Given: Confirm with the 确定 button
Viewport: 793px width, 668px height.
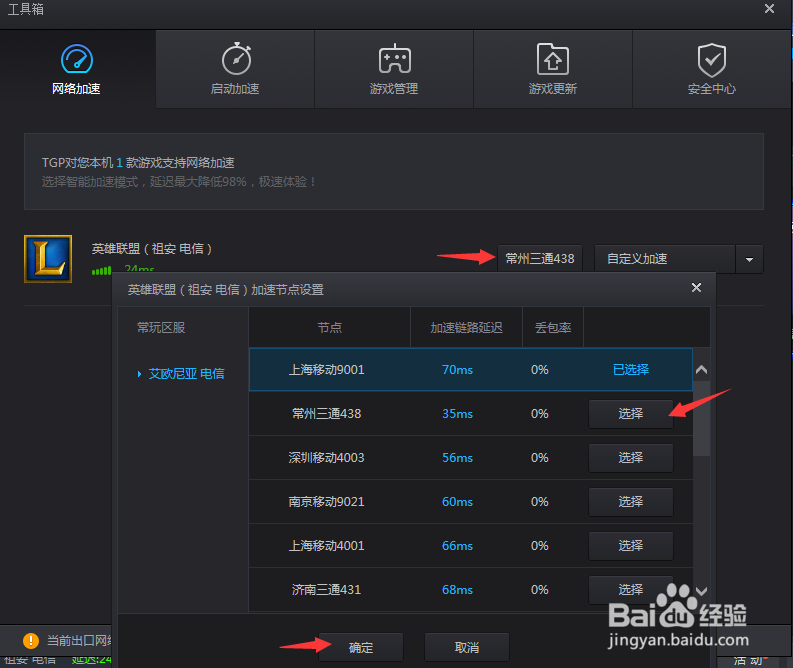Looking at the screenshot, I should 361,647.
